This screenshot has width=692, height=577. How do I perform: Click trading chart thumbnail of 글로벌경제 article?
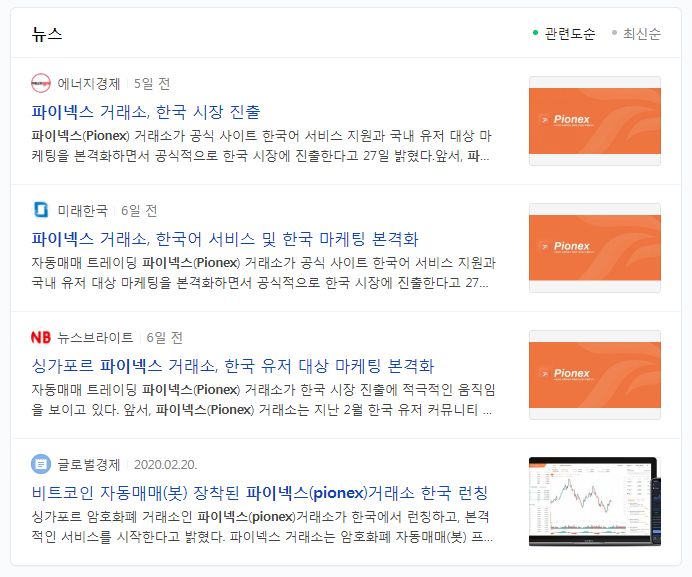(x=594, y=502)
